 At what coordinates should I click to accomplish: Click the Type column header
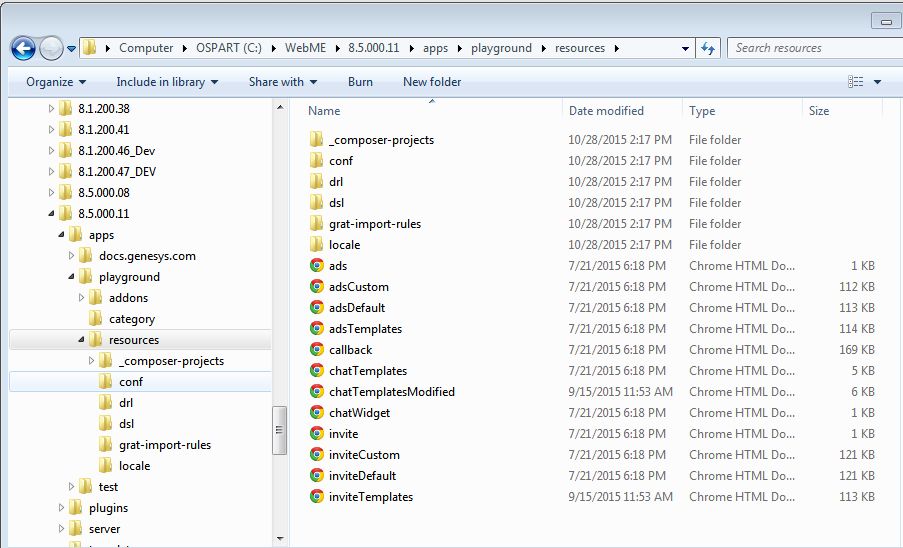point(702,111)
